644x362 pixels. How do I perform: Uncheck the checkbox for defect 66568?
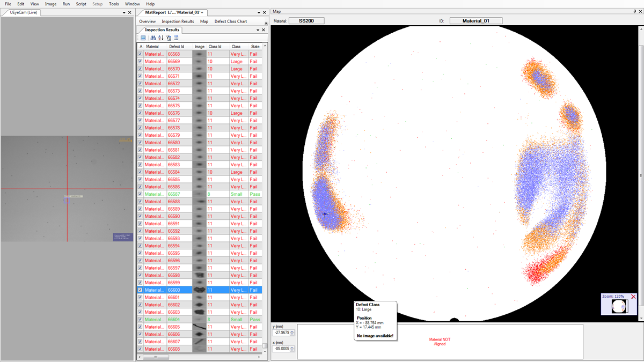coord(141,54)
